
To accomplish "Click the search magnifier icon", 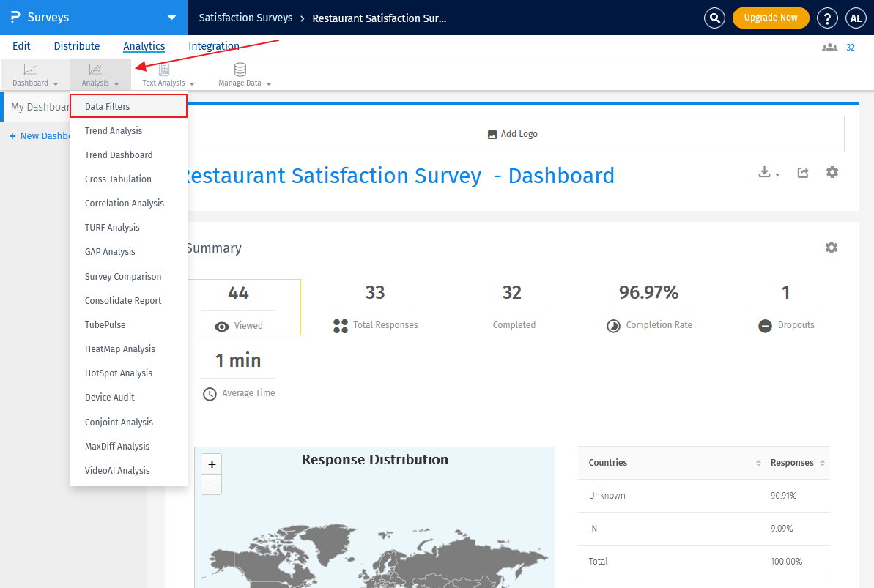I will [x=714, y=18].
